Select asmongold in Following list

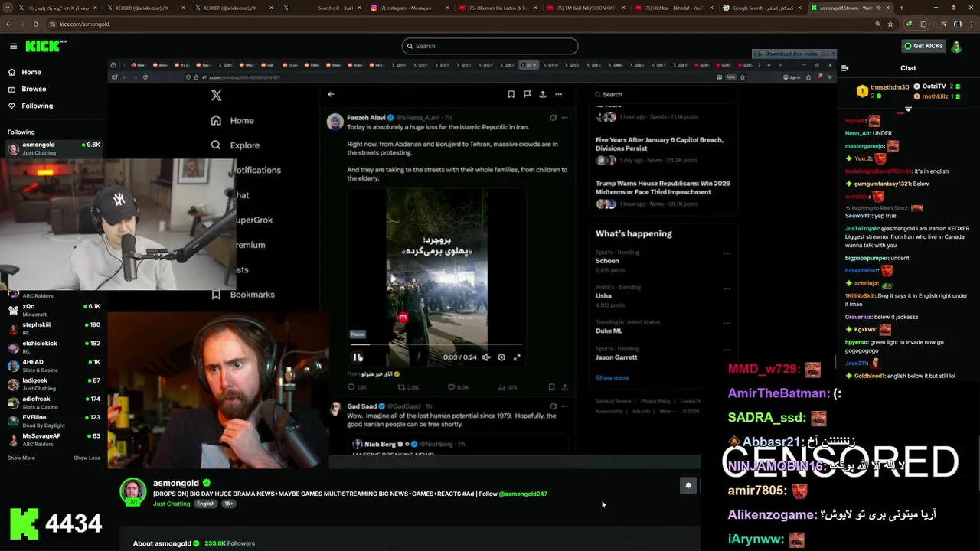54,148
